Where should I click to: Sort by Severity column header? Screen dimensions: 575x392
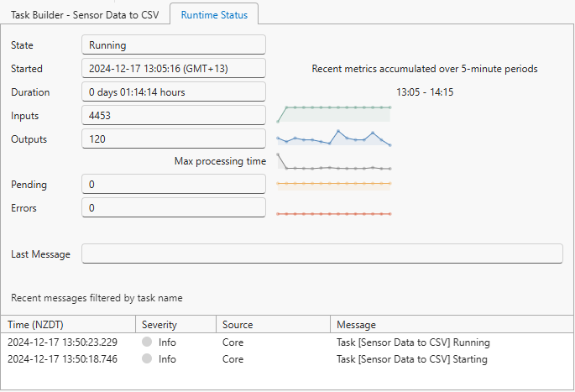click(176, 325)
